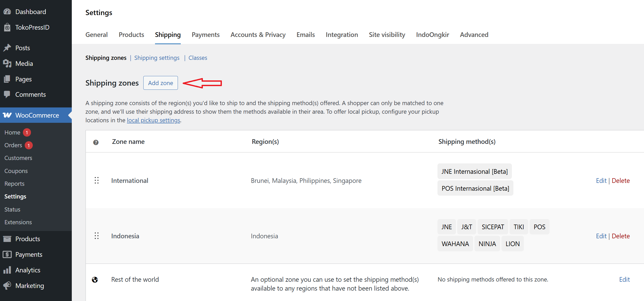Open the Settings submenu item
The image size is (644, 301).
pyautogui.click(x=15, y=196)
